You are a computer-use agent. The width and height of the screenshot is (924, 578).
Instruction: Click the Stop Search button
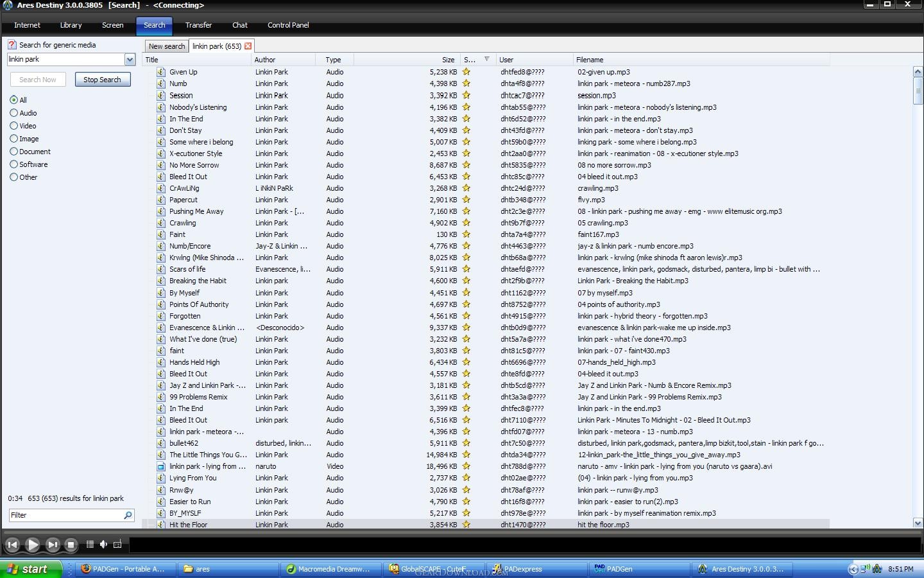point(102,80)
